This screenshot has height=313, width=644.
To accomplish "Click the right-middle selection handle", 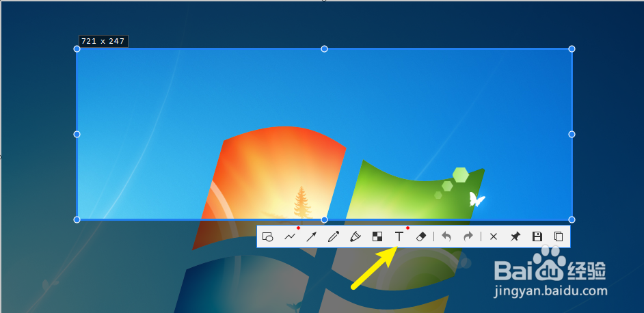I will (572, 135).
